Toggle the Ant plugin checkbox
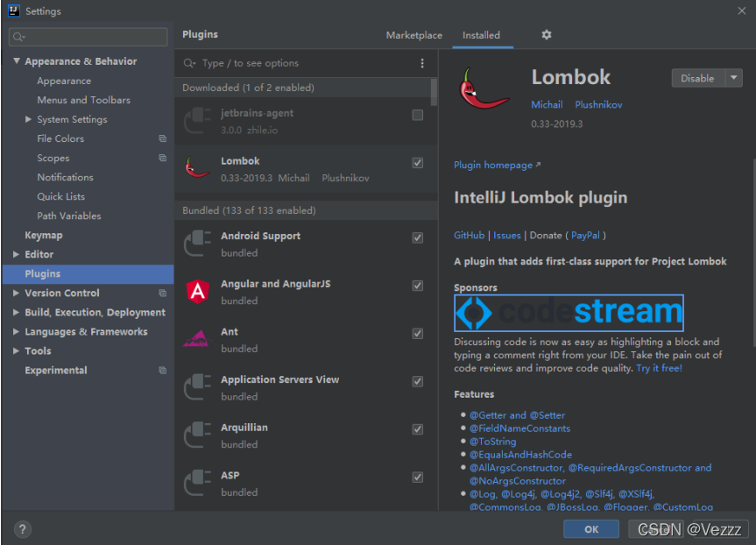Image resolution: width=756 pixels, height=545 pixels. [418, 333]
